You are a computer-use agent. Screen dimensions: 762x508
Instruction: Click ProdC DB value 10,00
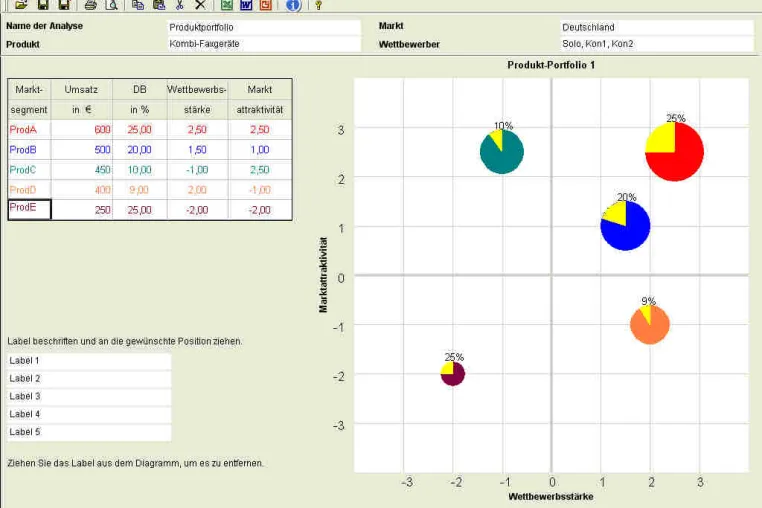click(x=140, y=170)
